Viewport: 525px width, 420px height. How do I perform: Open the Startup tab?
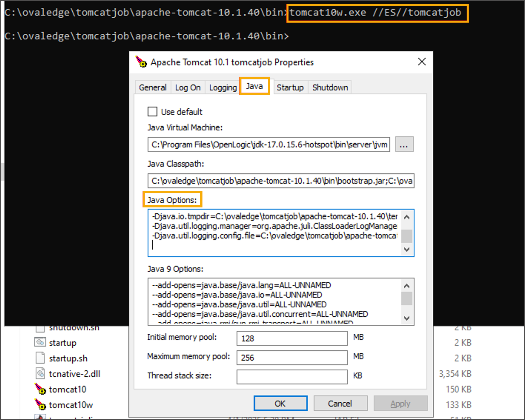click(x=290, y=87)
